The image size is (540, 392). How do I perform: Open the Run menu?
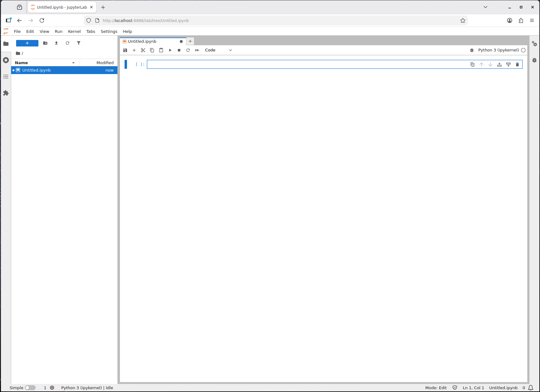(x=59, y=31)
